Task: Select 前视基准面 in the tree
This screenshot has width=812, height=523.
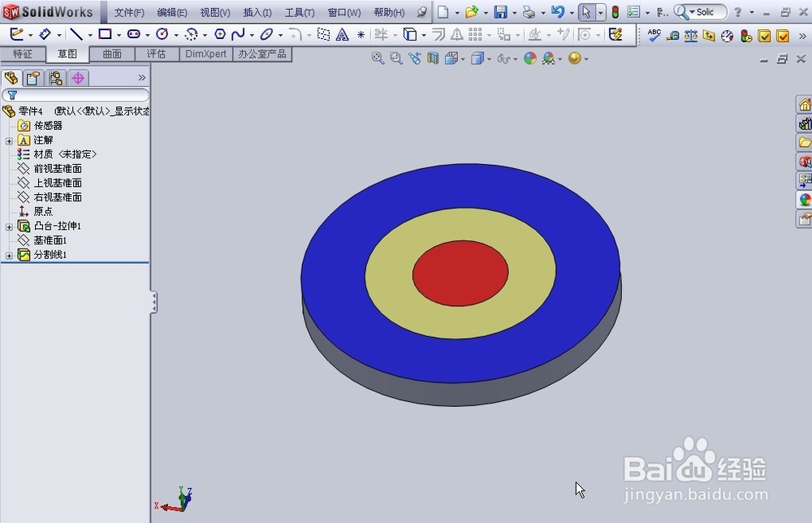Action: (x=58, y=168)
